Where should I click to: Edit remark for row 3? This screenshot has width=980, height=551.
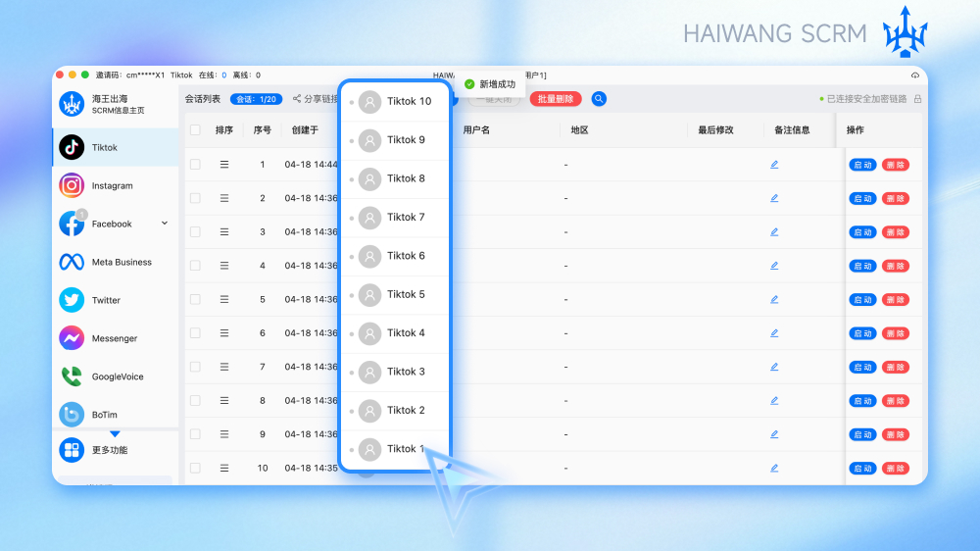pyautogui.click(x=774, y=232)
